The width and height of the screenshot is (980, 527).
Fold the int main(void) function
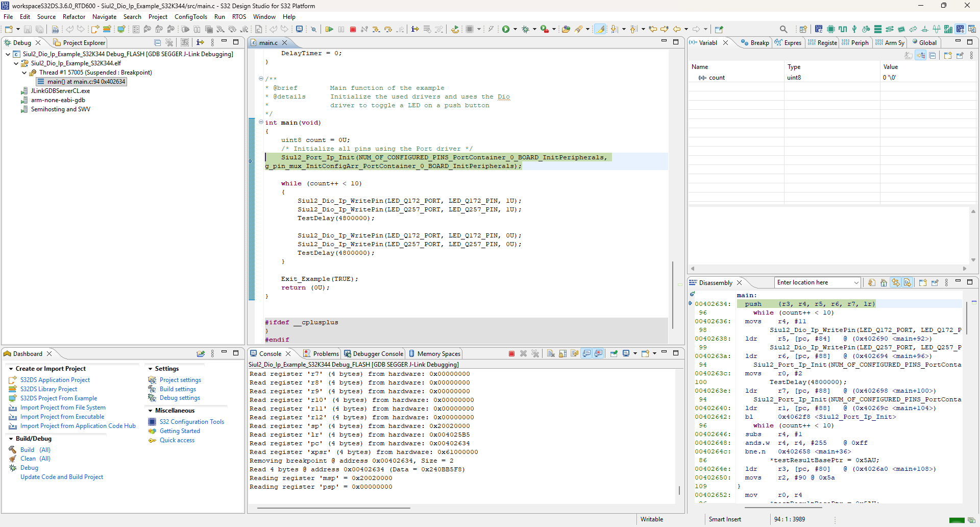261,123
